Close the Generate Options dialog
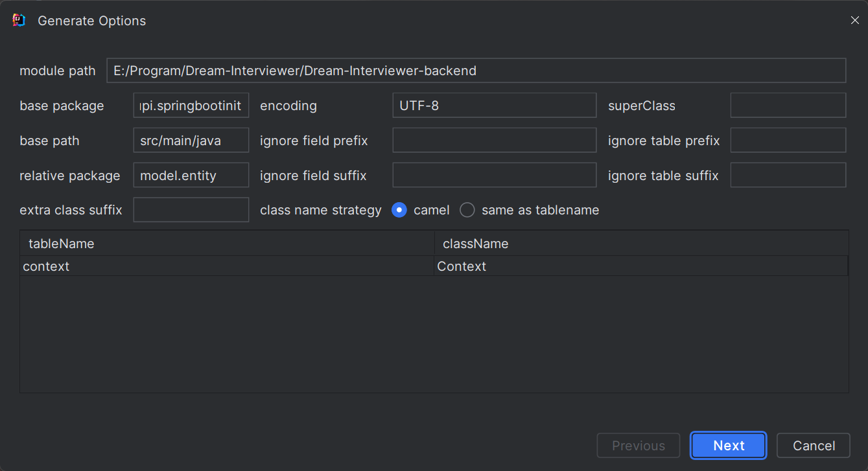The image size is (868, 471). coord(854,20)
